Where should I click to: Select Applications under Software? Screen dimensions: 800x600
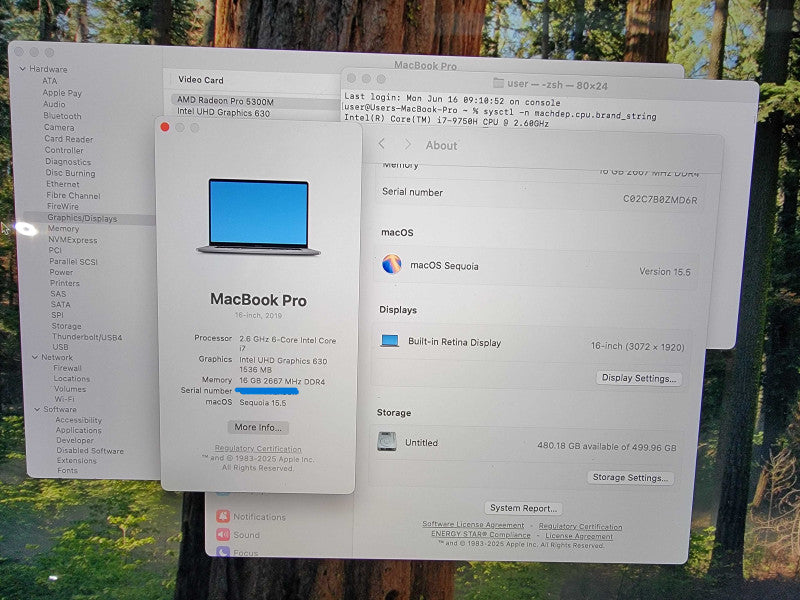click(x=79, y=430)
